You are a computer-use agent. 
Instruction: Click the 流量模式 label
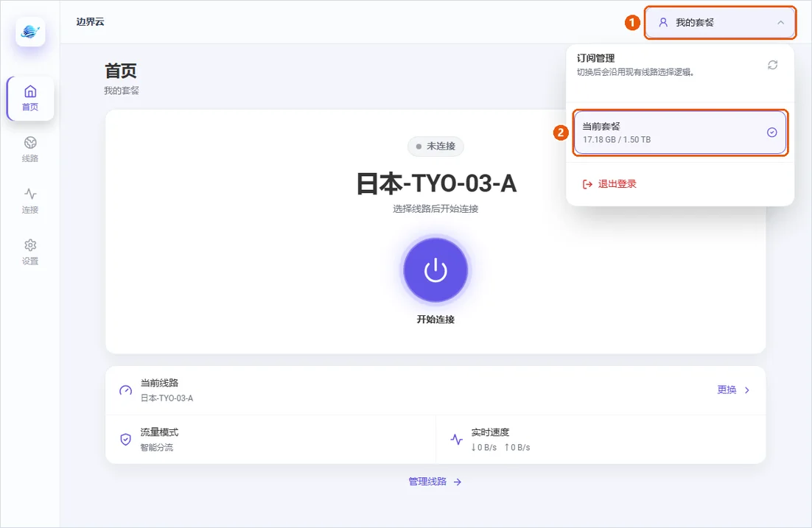click(x=159, y=432)
